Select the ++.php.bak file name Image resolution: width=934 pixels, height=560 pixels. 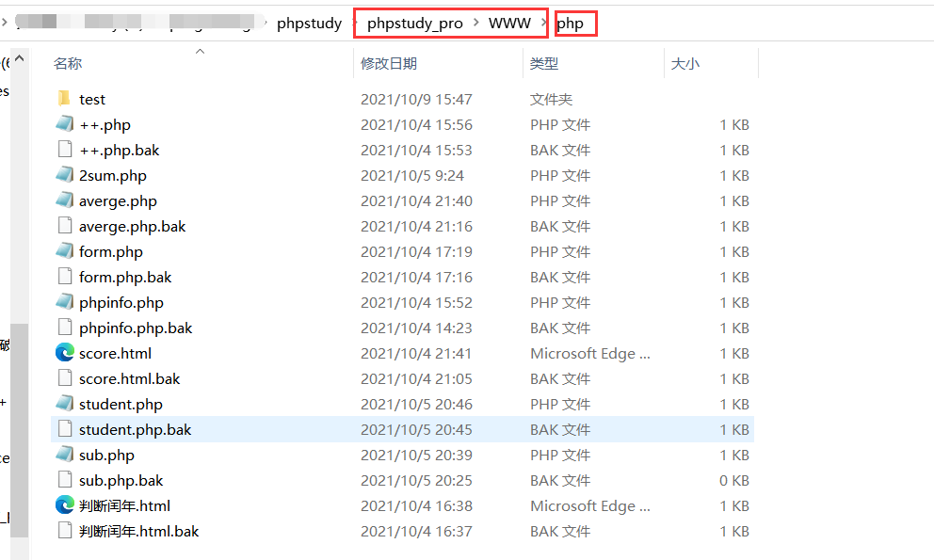120,151
